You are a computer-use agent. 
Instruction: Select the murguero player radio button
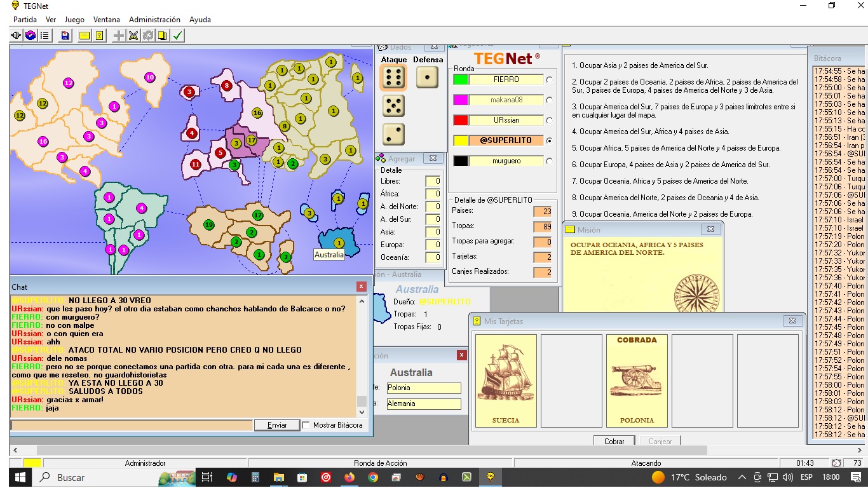[x=549, y=161]
